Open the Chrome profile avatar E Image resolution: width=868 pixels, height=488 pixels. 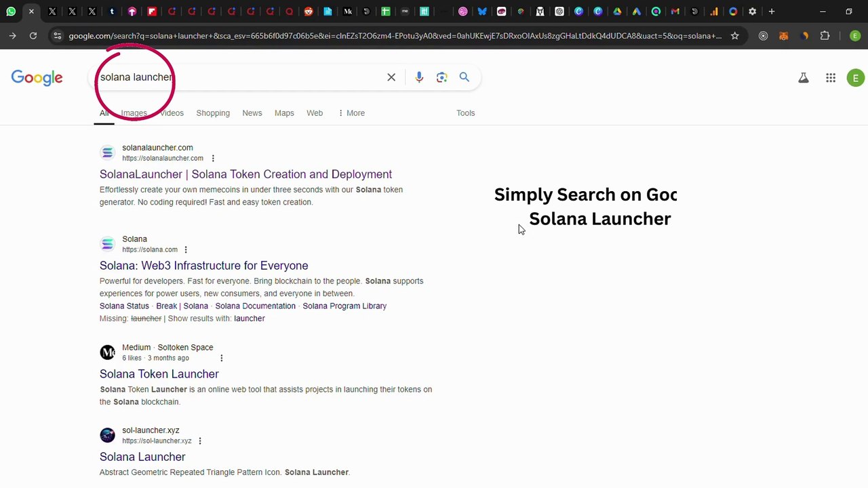854,36
